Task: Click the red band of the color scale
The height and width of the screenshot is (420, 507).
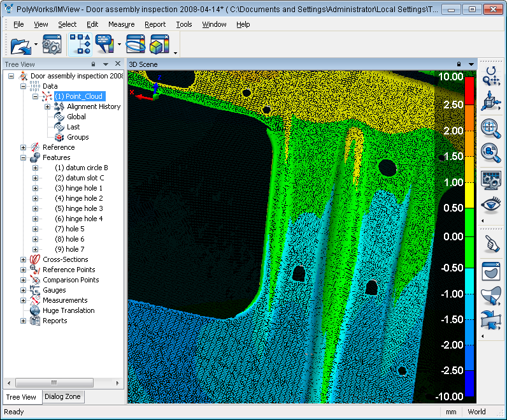Action: [x=469, y=91]
